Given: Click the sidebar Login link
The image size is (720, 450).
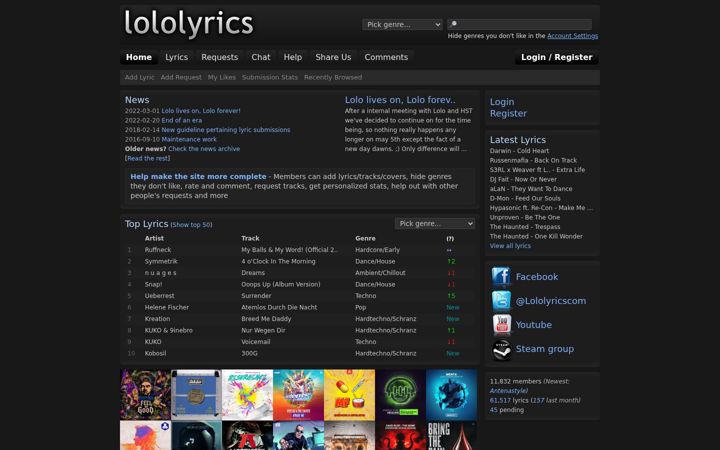Looking at the screenshot, I should click(502, 102).
